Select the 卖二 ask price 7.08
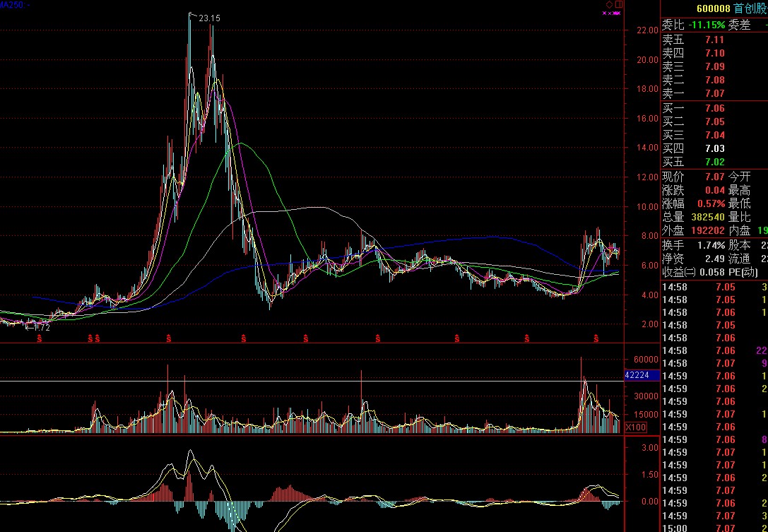The image size is (768, 532). click(x=714, y=80)
